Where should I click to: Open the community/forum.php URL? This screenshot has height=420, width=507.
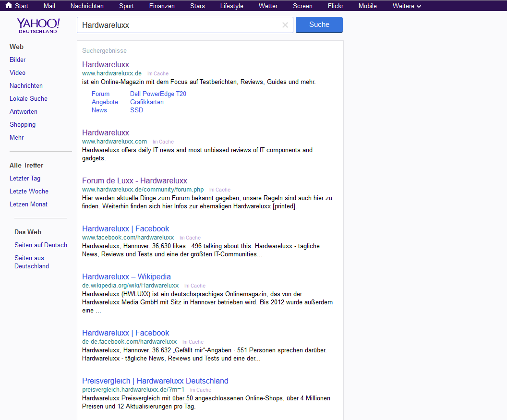tap(143, 190)
